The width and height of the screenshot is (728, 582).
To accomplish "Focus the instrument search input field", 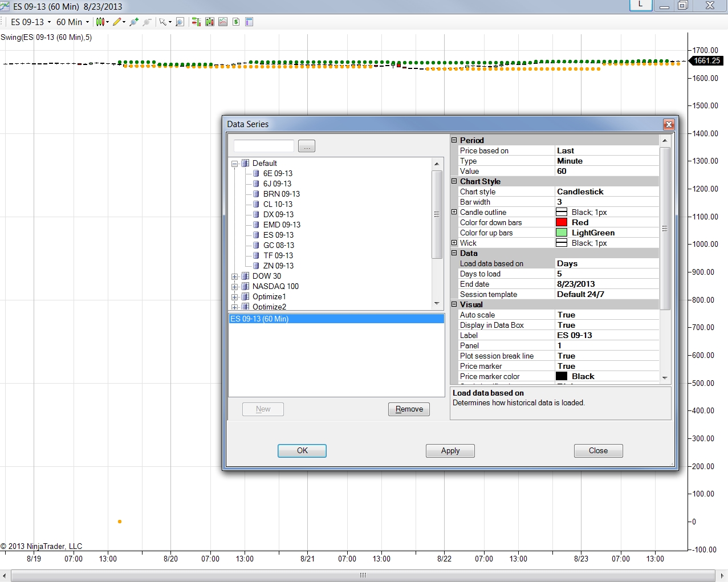I will point(264,146).
